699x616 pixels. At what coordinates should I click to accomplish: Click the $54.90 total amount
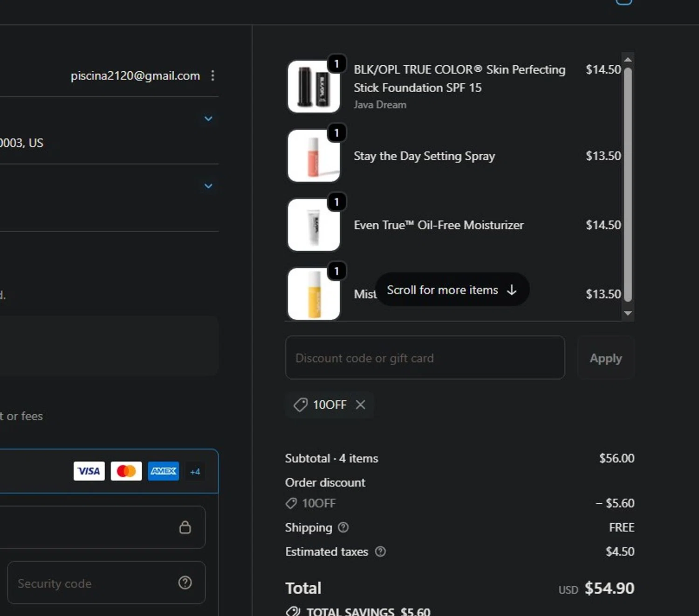[x=610, y=588]
